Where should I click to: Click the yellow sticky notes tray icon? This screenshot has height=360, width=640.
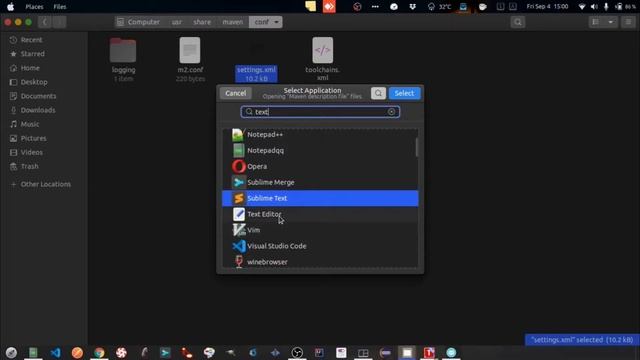(x=310, y=6)
